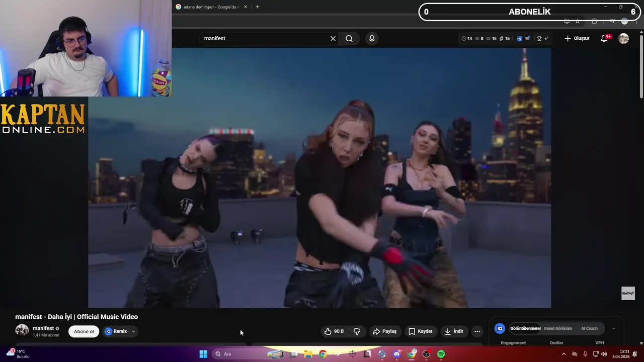
Task: Open the manifest channel avatar
Action: click(22, 330)
